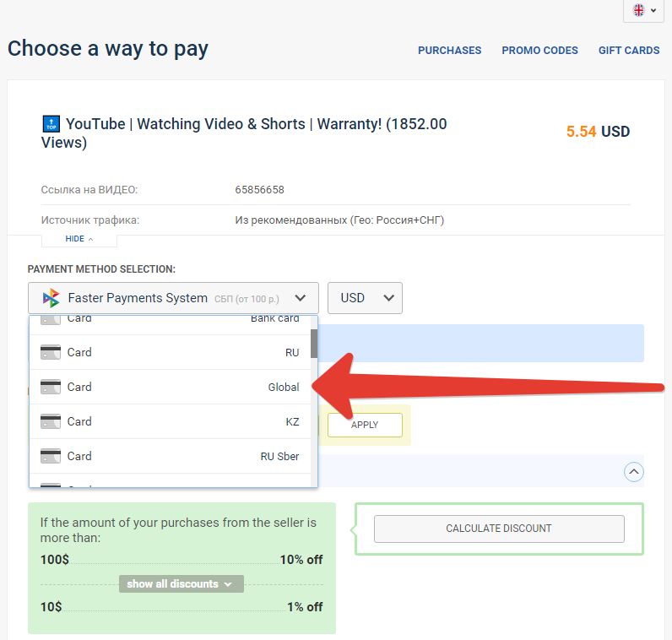Click the card icon for Card Global
The image size is (672, 640).
tap(51, 387)
